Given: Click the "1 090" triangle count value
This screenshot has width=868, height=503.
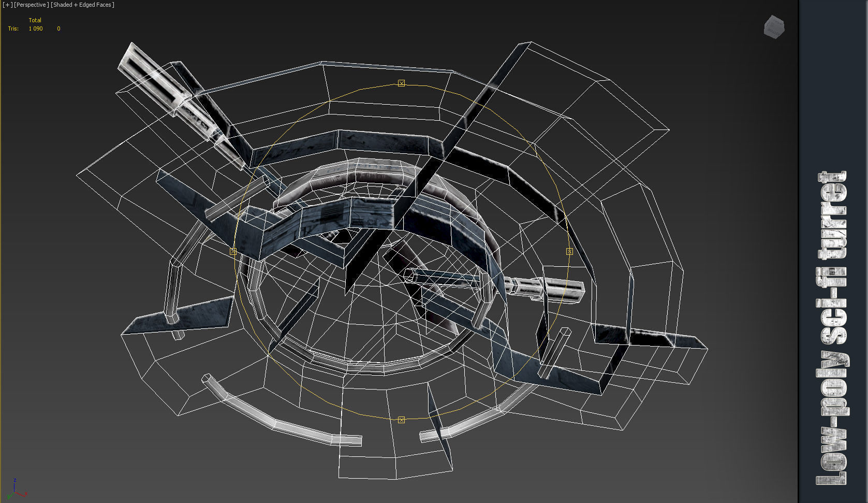Looking at the screenshot, I should tap(36, 28).
